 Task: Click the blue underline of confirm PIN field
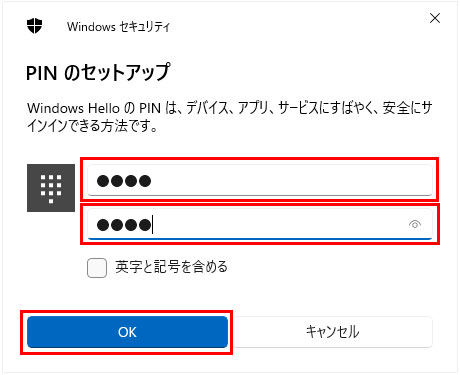tap(260, 239)
